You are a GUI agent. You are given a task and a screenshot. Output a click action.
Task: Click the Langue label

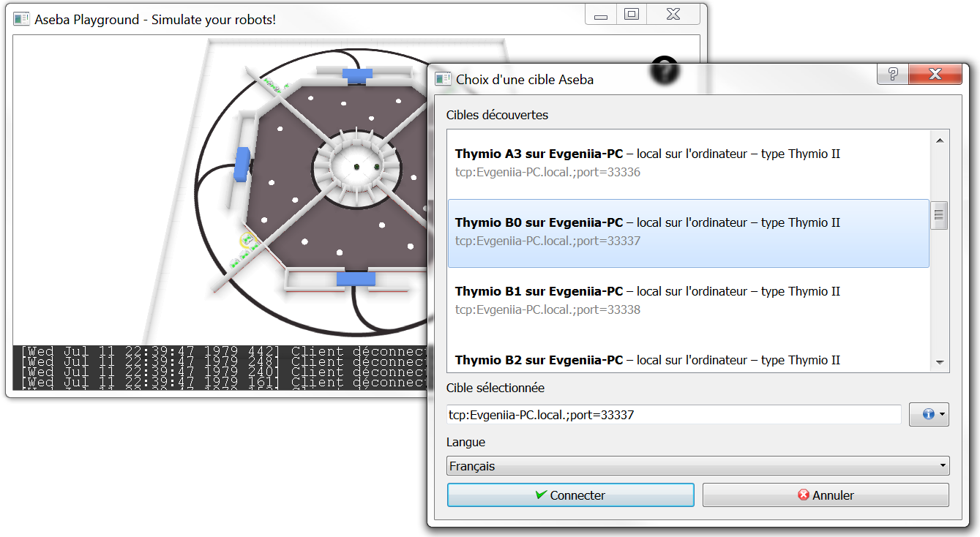[465, 442]
